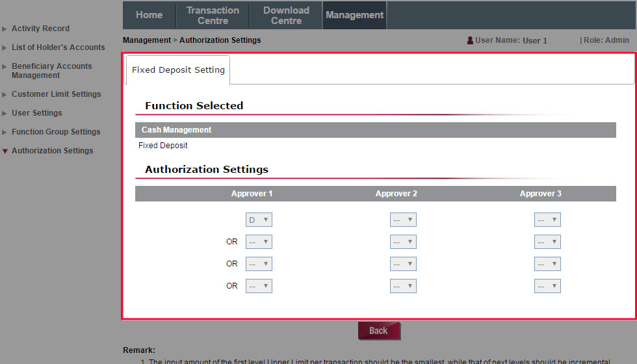
Task: Select the Fixed Deposit Setting tab
Action: click(x=178, y=70)
